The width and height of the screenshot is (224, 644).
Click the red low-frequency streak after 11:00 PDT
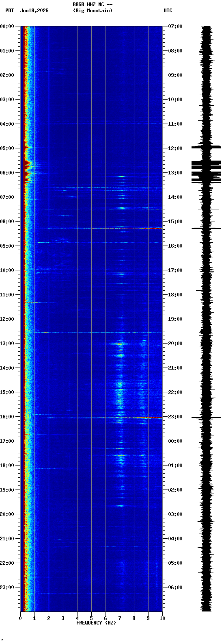pos(32,302)
